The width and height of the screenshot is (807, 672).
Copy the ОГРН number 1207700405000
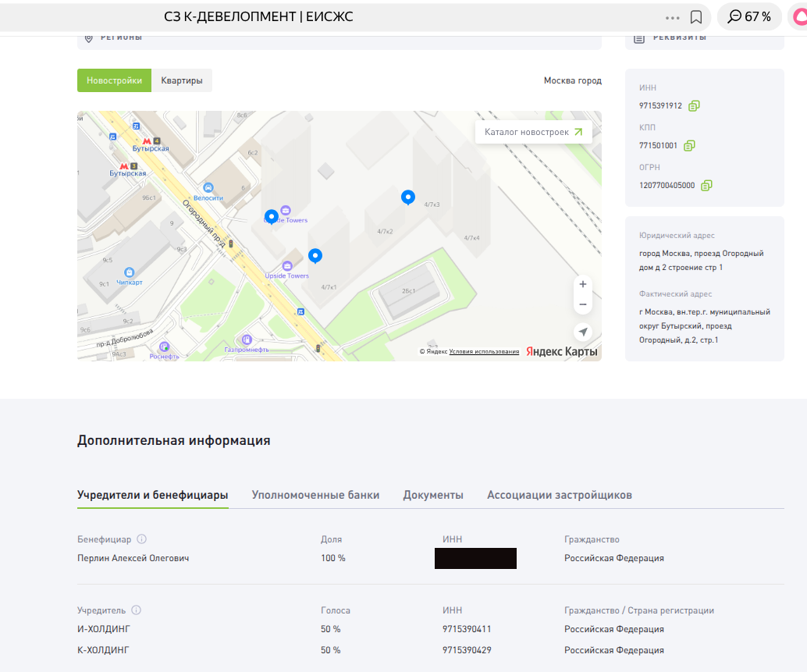pyautogui.click(x=706, y=186)
